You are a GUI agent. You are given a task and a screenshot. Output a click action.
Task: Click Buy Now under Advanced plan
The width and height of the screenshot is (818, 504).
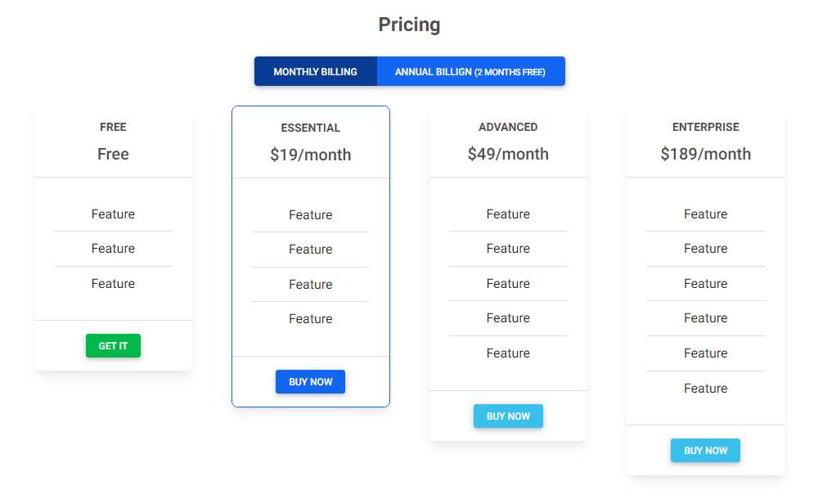[x=508, y=416]
